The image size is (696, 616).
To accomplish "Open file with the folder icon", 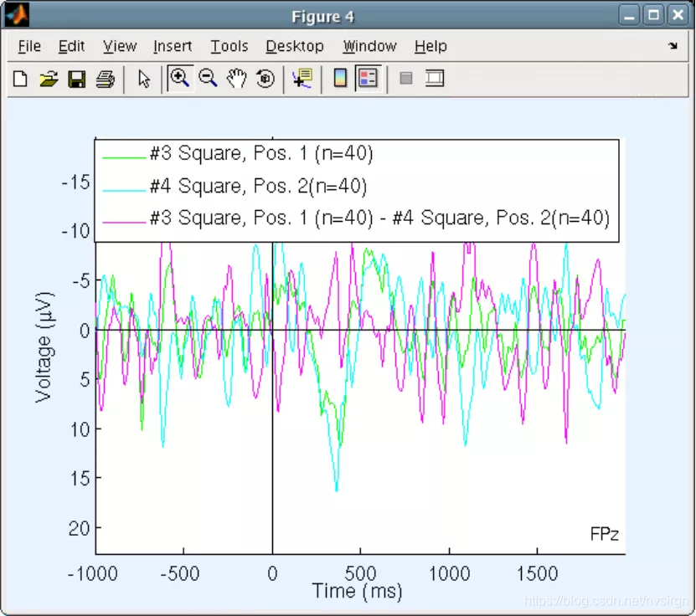I will 49,79.
